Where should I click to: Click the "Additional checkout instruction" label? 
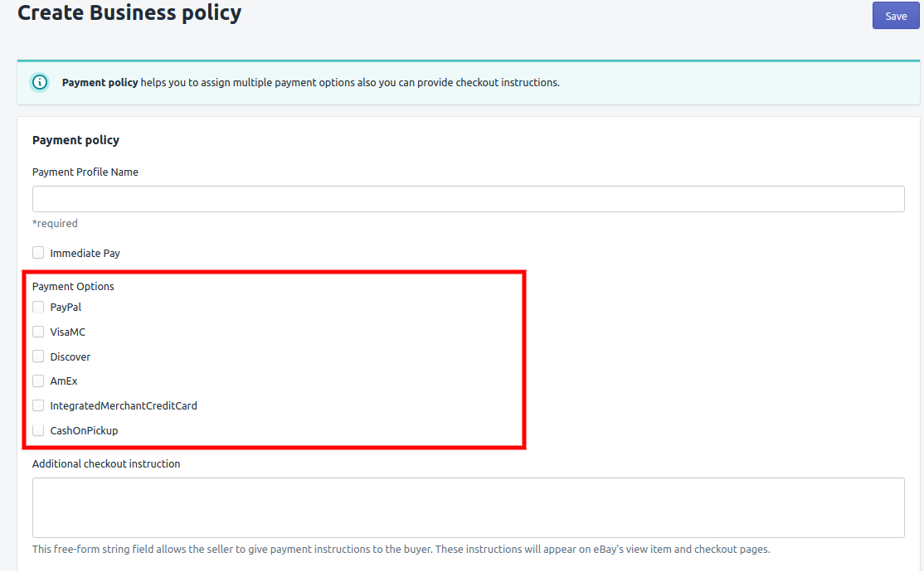(x=106, y=464)
